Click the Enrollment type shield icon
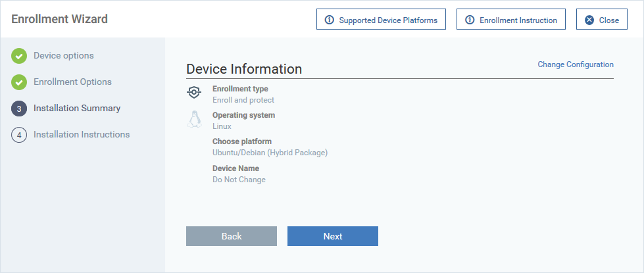This screenshot has width=644, height=273. pos(194,93)
